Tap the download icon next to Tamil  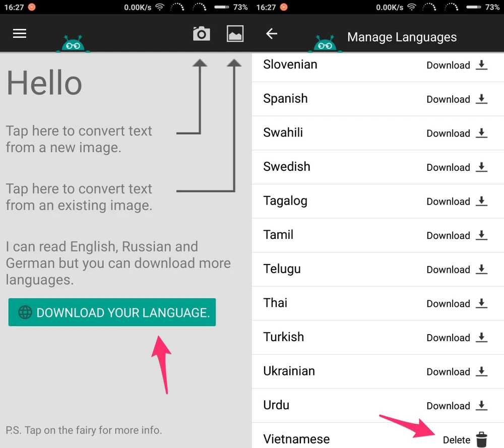pyautogui.click(x=482, y=235)
